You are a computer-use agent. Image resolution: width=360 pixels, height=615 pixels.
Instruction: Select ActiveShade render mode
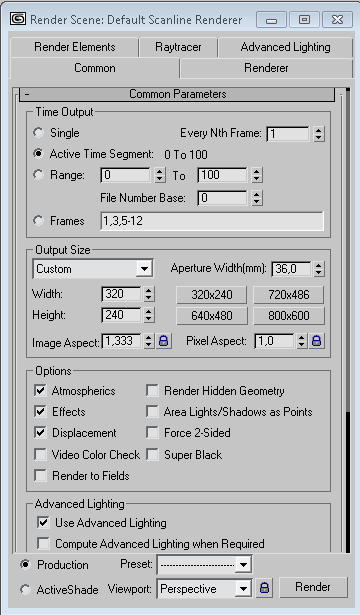(25, 589)
